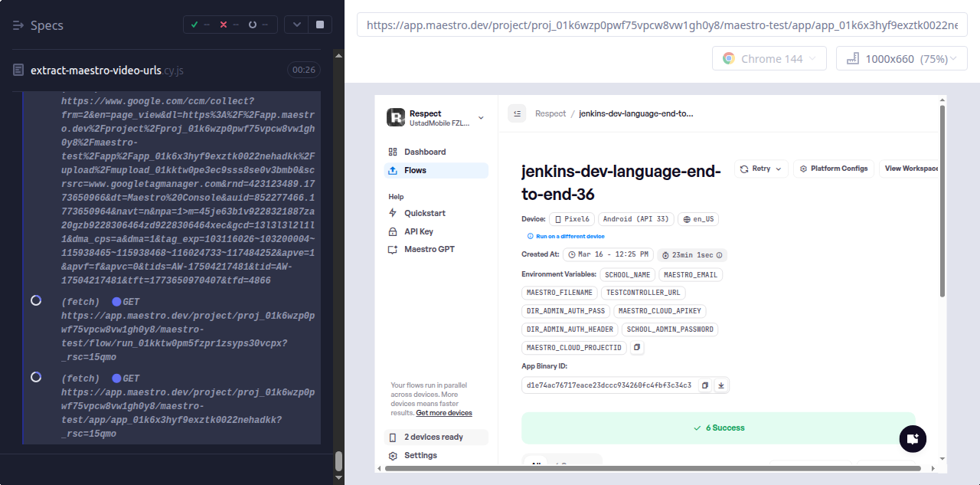The image size is (980, 485).
Task: Copy the App Binary ID
Action: tap(705, 385)
